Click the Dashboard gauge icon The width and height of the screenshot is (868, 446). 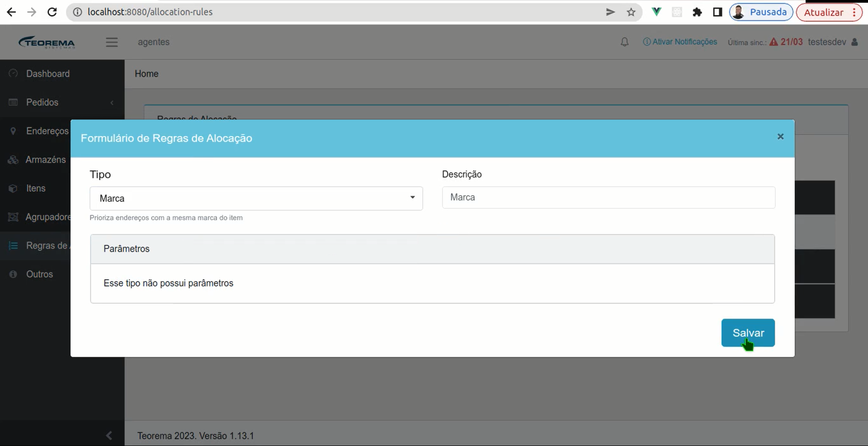pos(13,73)
